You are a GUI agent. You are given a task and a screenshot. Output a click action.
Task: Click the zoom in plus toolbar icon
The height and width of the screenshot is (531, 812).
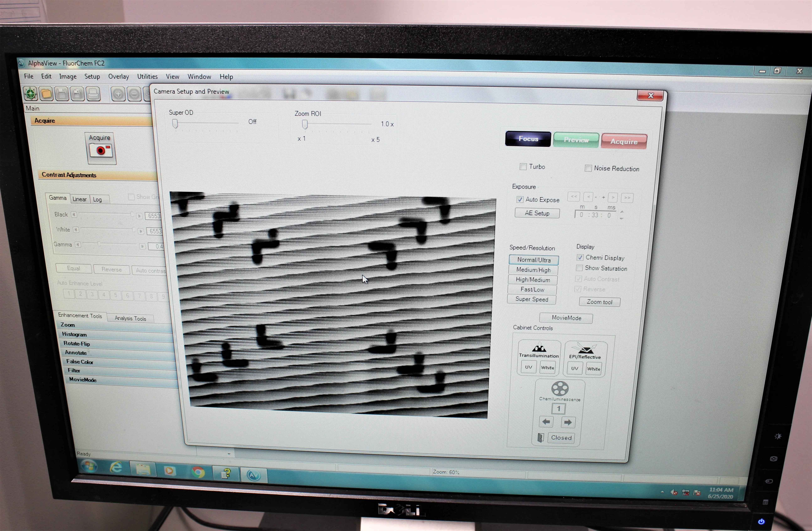[x=118, y=94]
